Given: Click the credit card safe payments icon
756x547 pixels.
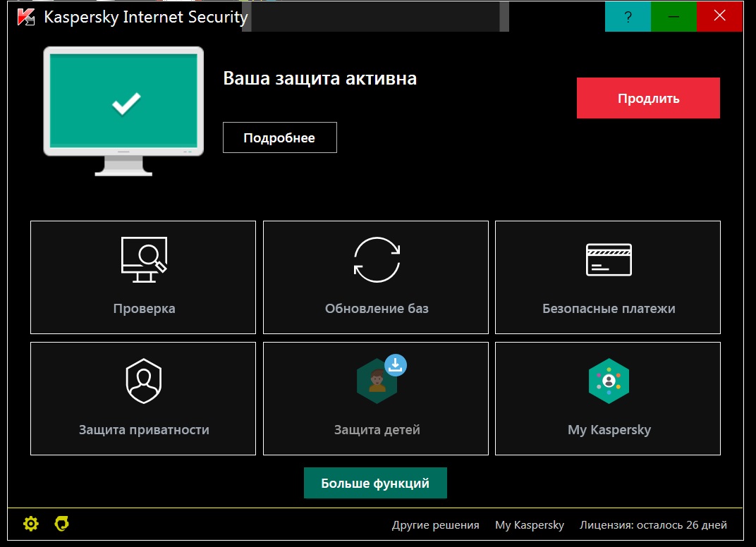Looking at the screenshot, I should click(609, 260).
